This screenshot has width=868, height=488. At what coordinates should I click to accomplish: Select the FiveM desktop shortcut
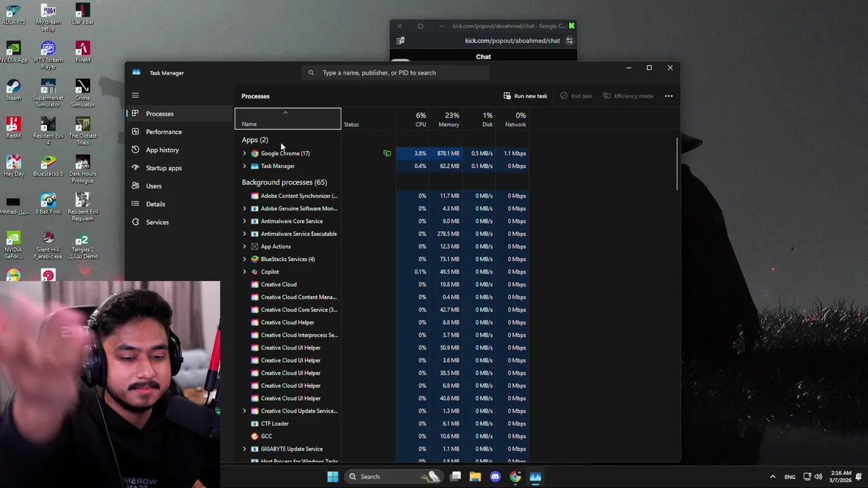click(x=83, y=52)
